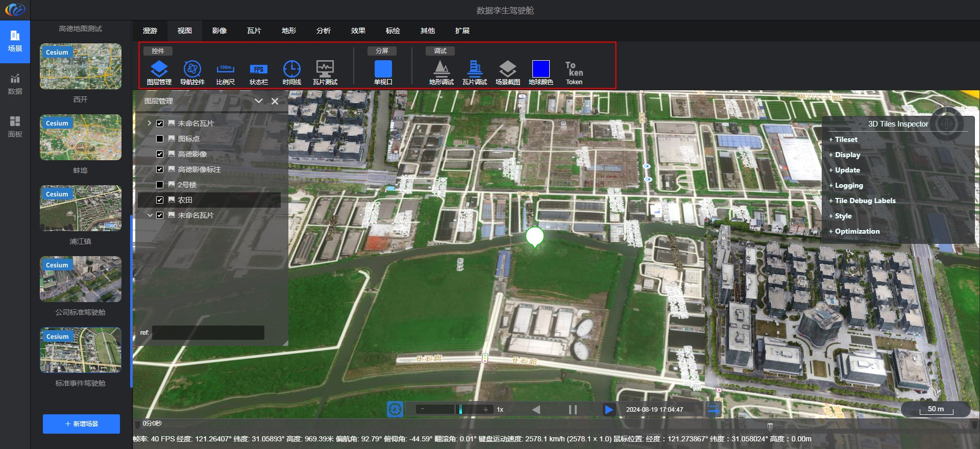Open the 浦江镇 scene thumbnail

click(x=81, y=208)
